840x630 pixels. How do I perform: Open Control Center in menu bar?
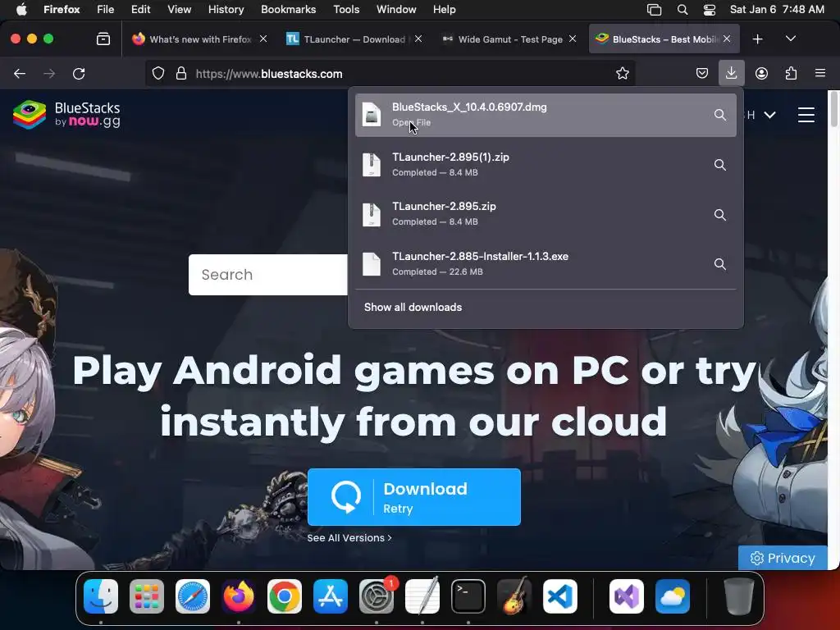point(710,10)
